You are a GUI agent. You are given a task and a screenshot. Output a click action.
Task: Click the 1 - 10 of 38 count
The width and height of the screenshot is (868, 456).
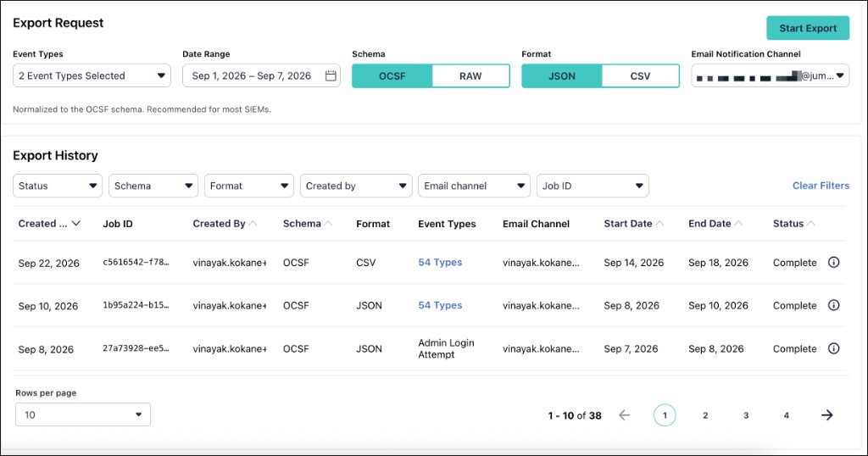575,415
